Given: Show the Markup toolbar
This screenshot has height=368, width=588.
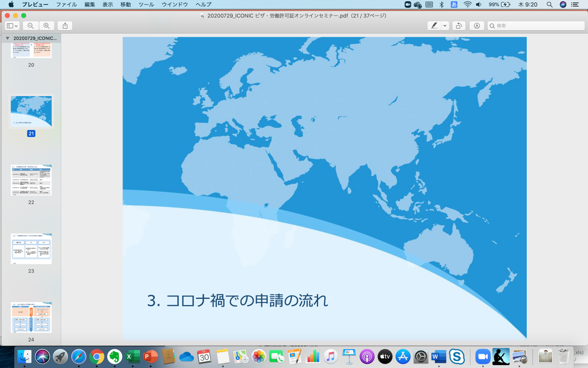Looking at the screenshot, I should [476, 26].
